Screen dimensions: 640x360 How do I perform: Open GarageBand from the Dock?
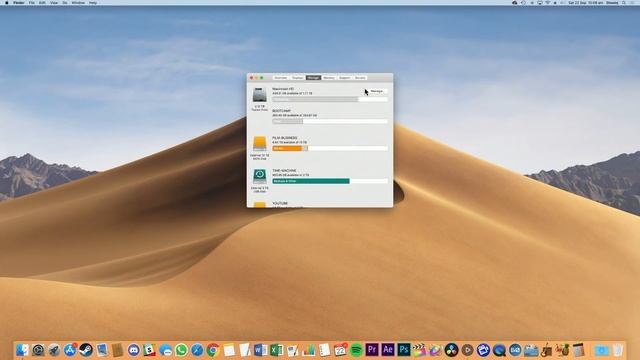[547, 350]
